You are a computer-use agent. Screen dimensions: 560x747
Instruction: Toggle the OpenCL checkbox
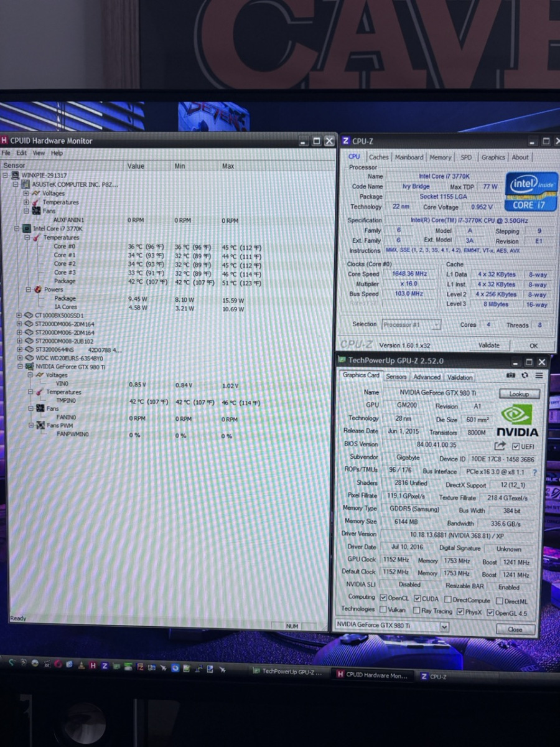[383, 598]
